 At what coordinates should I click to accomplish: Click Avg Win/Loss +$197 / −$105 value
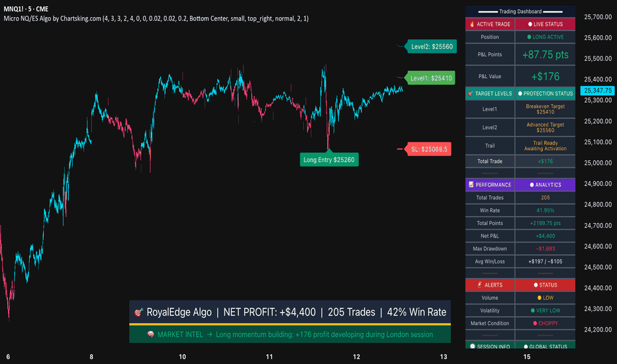click(546, 261)
